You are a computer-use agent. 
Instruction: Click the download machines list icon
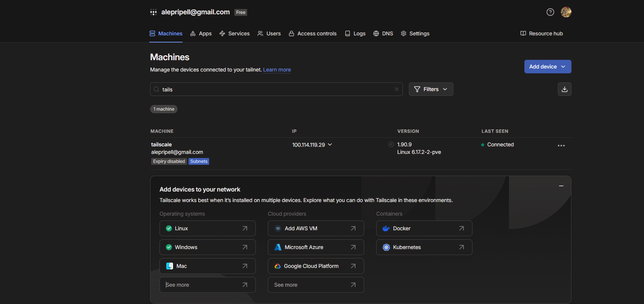coord(564,89)
